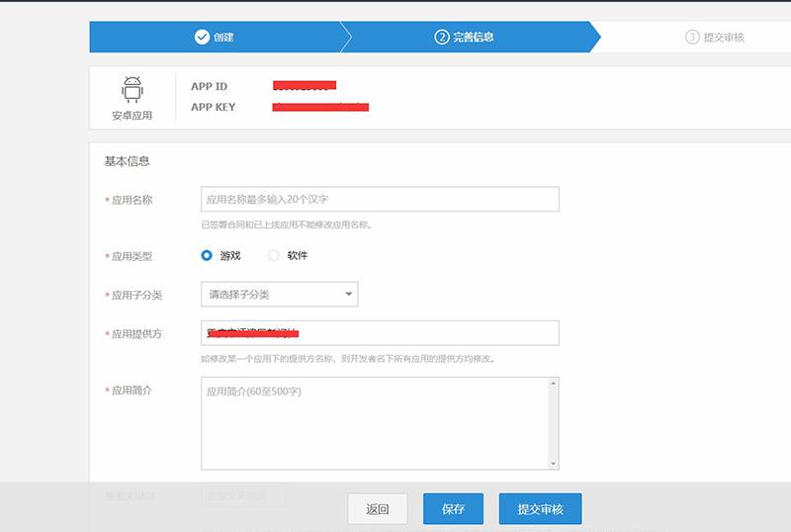791x532 pixels.
Task: Click the circled 2 icon beside 完善信息
Action: [442, 38]
